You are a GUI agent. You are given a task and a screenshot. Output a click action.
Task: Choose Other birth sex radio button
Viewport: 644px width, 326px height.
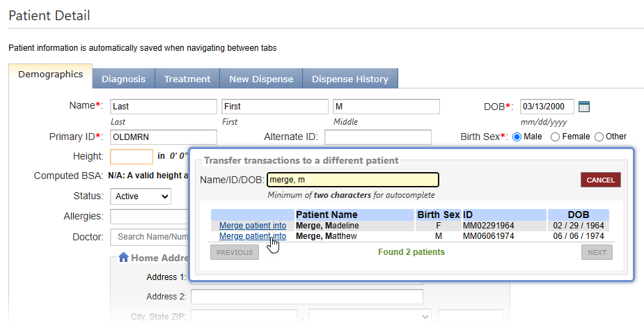coord(599,137)
